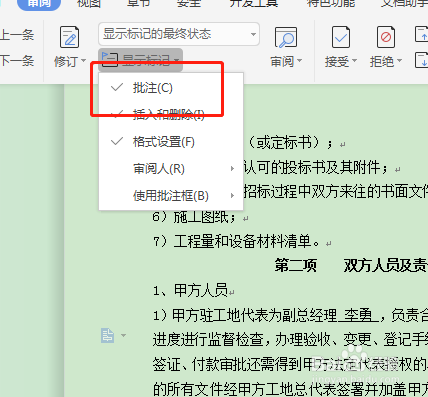This screenshot has height=397, width=428.
Task: Click the 接受 checkmark icon
Action: click(341, 37)
